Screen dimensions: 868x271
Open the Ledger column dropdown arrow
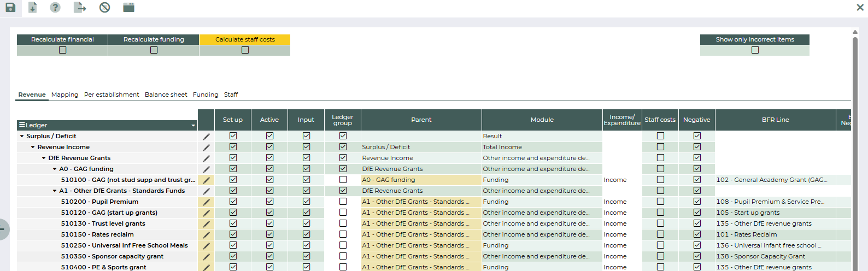click(193, 126)
